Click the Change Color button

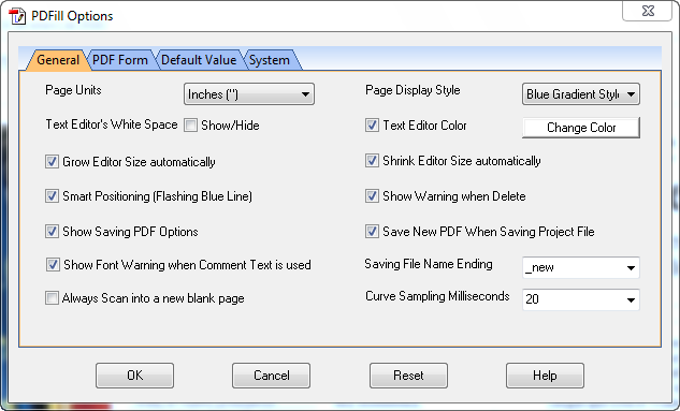581,127
